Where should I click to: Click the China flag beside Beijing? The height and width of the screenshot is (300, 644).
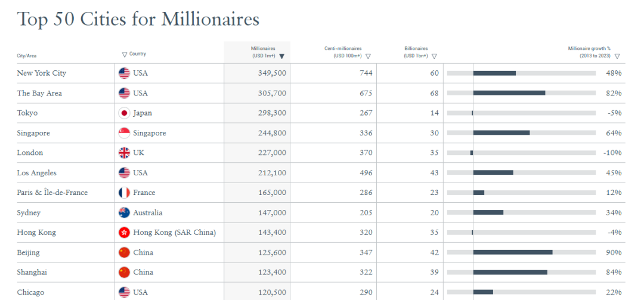click(x=124, y=252)
